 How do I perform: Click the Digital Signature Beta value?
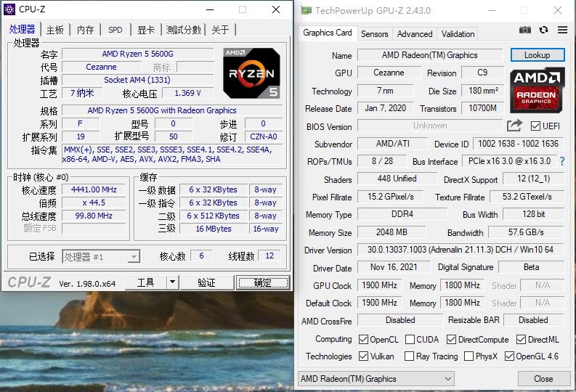click(x=531, y=267)
